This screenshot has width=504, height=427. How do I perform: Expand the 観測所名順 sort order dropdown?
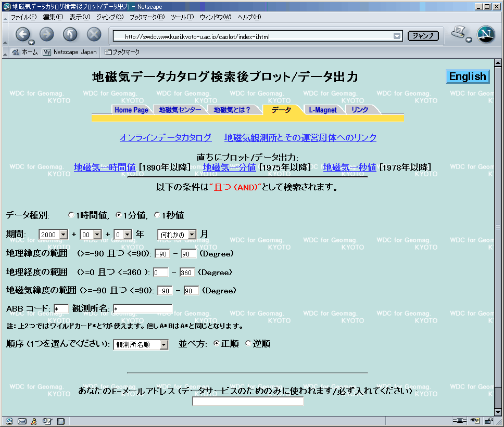click(164, 344)
